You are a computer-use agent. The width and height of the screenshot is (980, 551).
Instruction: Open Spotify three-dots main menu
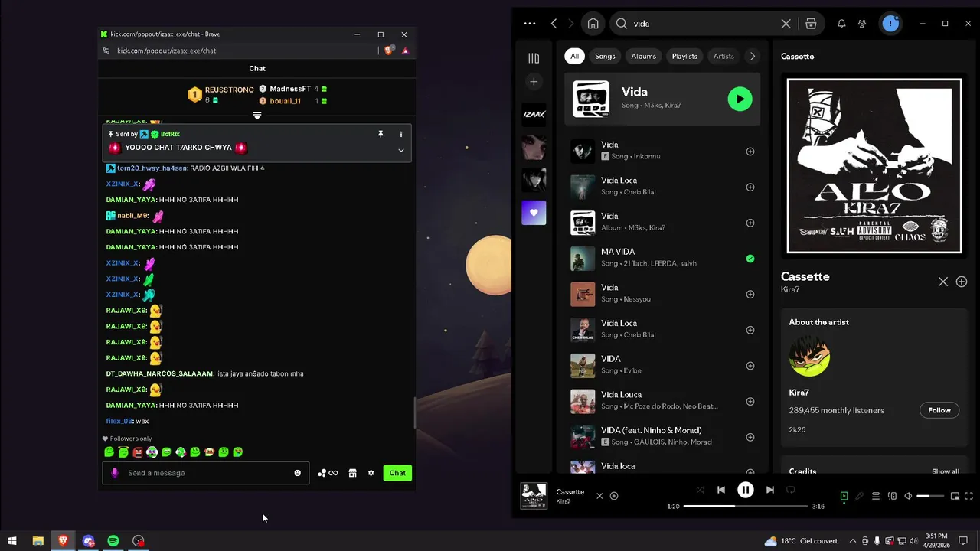pyautogui.click(x=530, y=24)
